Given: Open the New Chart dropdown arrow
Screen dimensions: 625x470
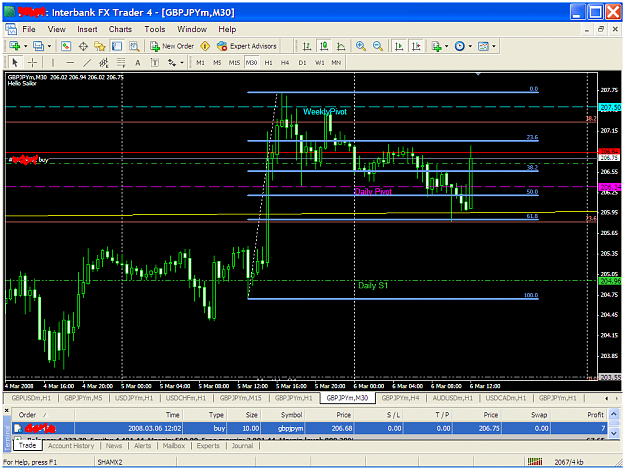Looking at the screenshot, I should tap(26, 46).
